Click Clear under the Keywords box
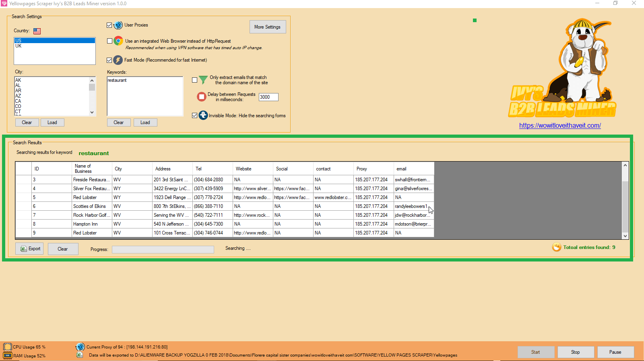Screen dimensions: 644x361 click(x=119, y=122)
